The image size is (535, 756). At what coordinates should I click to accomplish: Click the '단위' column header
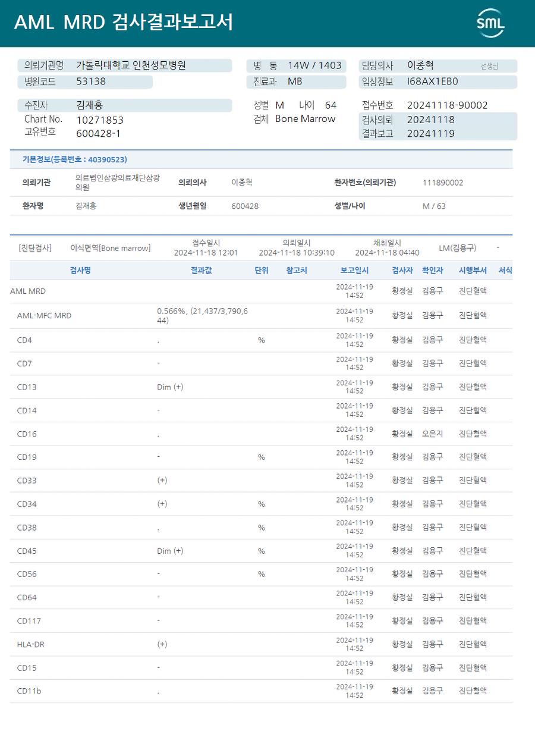(262, 270)
